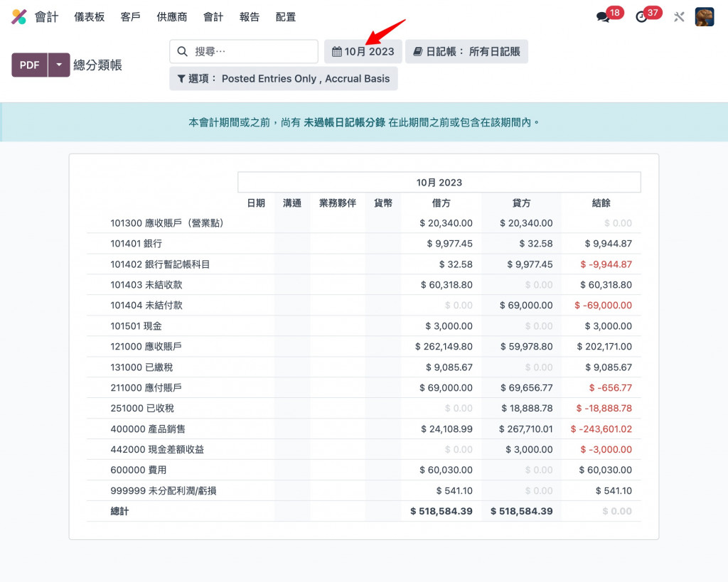Click the Odoo accounting app logo
The width and height of the screenshot is (728, 582).
(19, 17)
